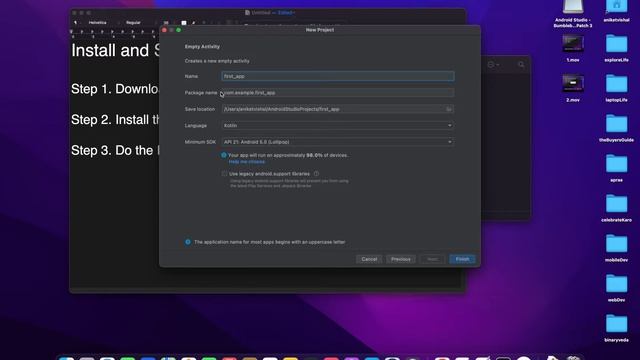Click the Next button in New Project dialog
The image size is (640, 360).
[432, 259]
